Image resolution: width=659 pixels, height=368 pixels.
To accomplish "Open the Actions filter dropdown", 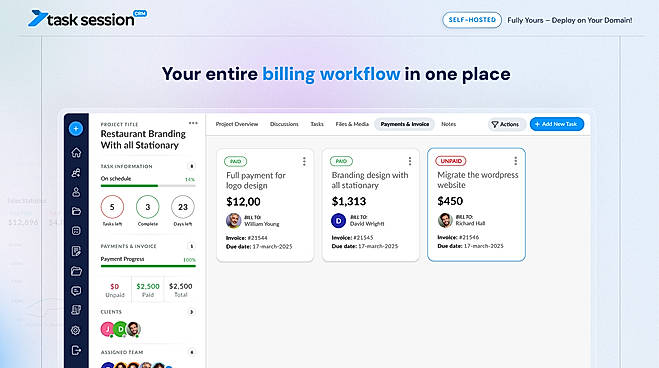I will pos(506,124).
